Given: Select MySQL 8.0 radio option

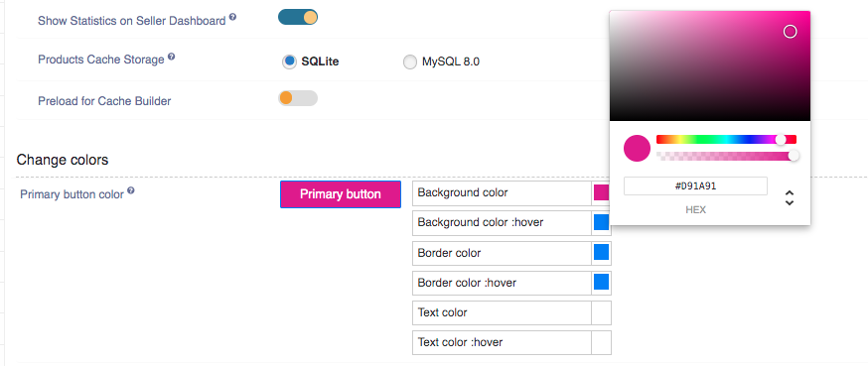Looking at the screenshot, I should 409,61.
